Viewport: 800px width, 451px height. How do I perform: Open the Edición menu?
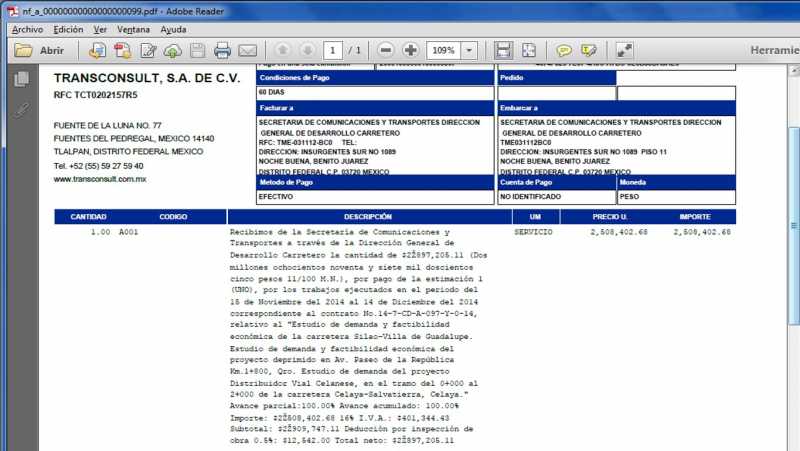tap(68, 30)
